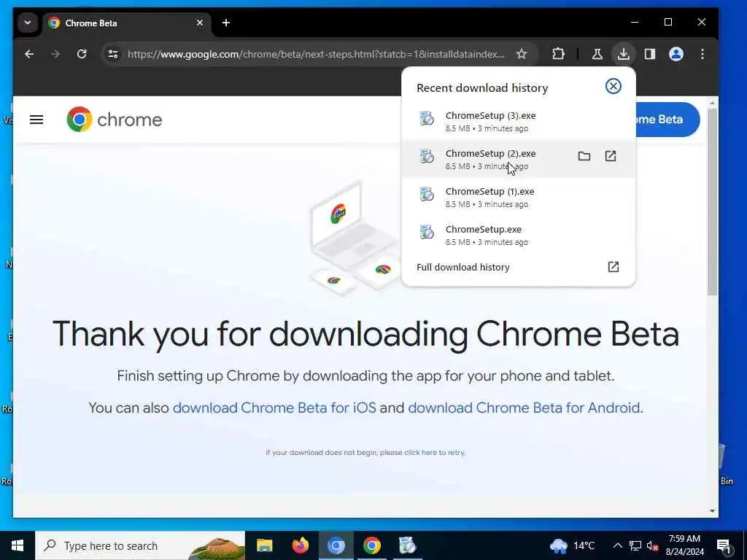747x560 pixels.
Task: Open the weather widget showing 14°C
Action: click(572, 545)
